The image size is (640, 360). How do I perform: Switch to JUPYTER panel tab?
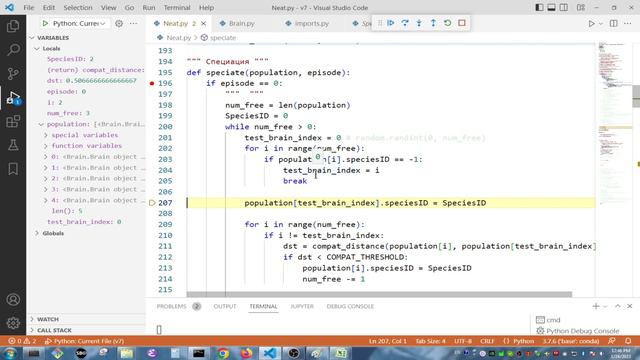[302, 306]
